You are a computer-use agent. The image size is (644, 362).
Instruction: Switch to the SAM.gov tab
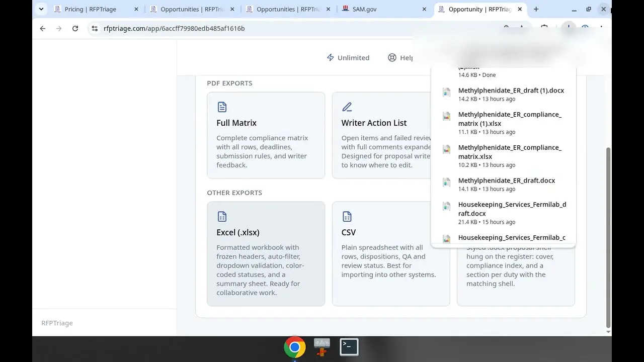(x=385, y=9)
